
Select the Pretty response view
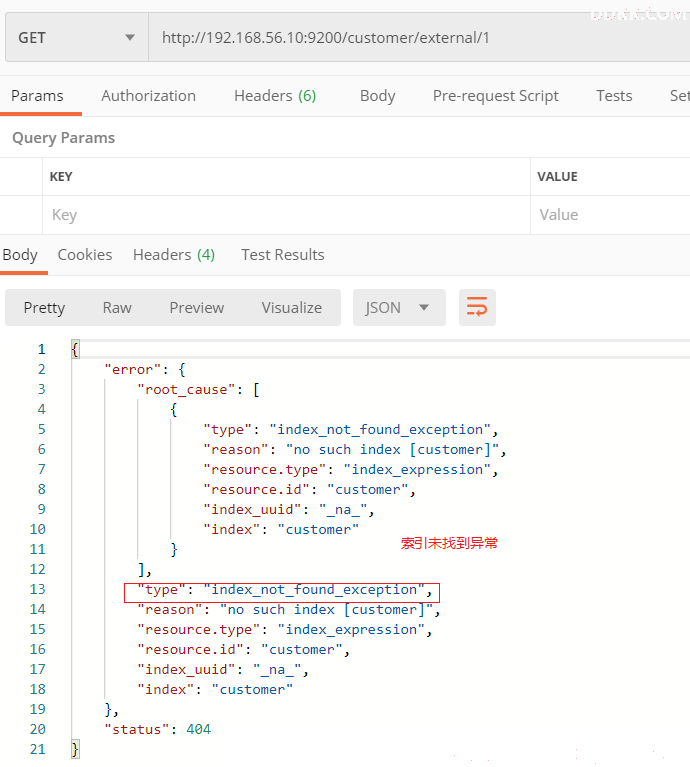coord(44,308)
